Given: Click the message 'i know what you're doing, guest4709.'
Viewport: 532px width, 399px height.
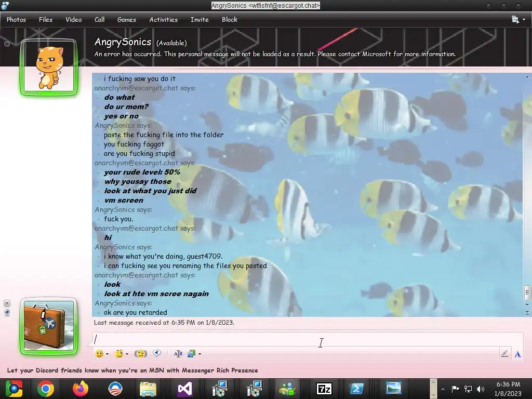Looking at the screenshot, I should 163,256.
